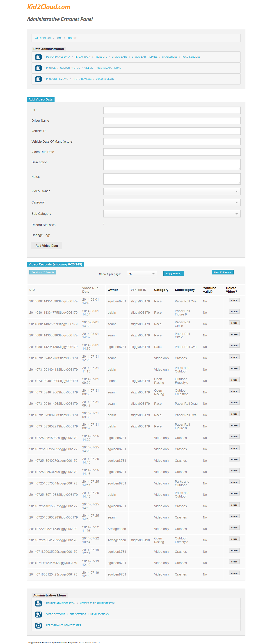The width and height of the screenshot is (272, 644).
Task: Open the Stiggy Lab Trophies menu link
Action: click(x=144, y=57)
